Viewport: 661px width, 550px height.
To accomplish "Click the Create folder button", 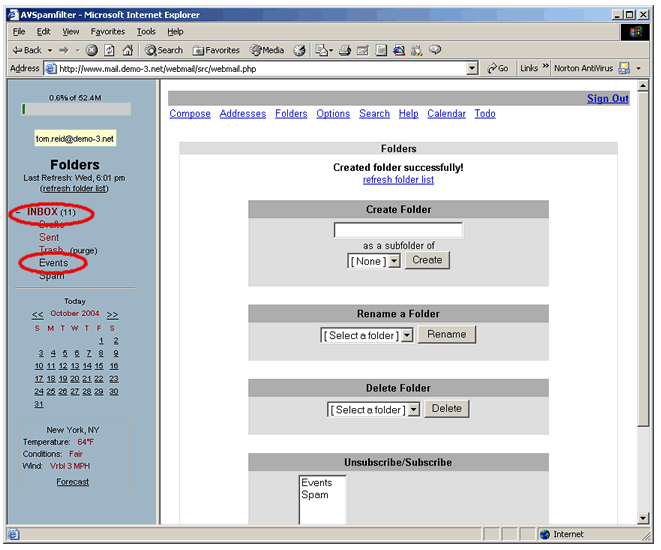I will coord(427,260).
